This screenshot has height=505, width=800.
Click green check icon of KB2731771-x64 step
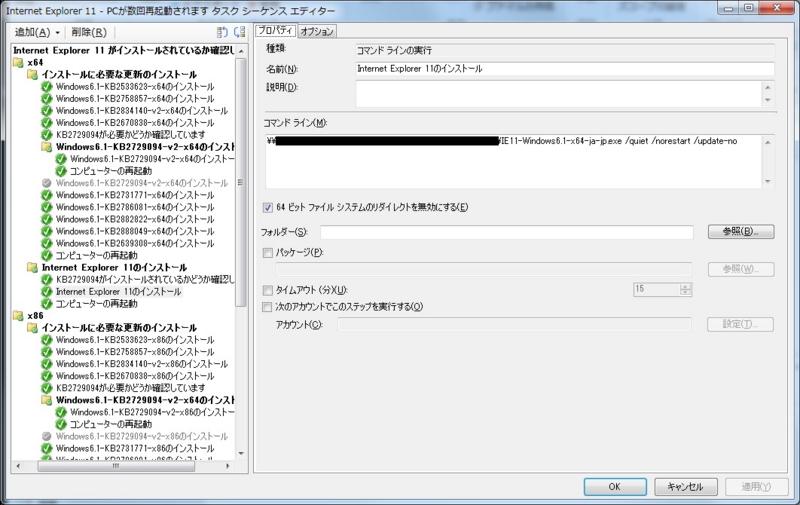pos(47,195)
